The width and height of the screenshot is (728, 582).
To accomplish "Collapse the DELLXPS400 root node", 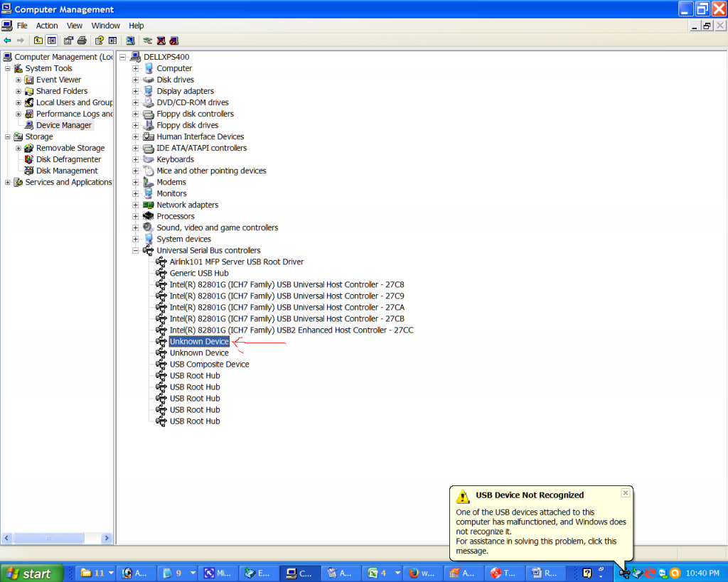I will pos(122,57).
